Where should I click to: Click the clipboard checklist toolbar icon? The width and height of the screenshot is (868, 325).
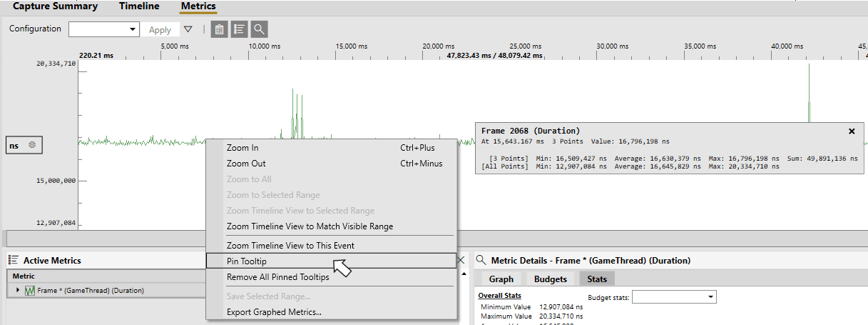coord(220,29)
